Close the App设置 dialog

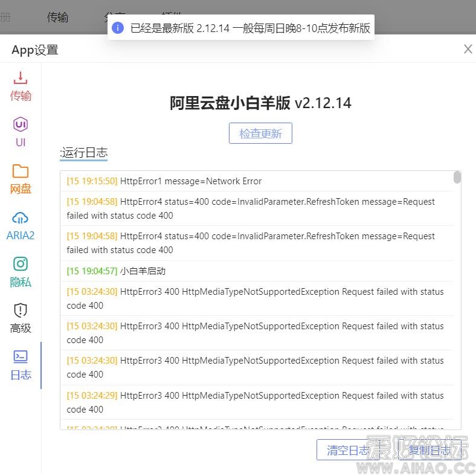[468, 49]
